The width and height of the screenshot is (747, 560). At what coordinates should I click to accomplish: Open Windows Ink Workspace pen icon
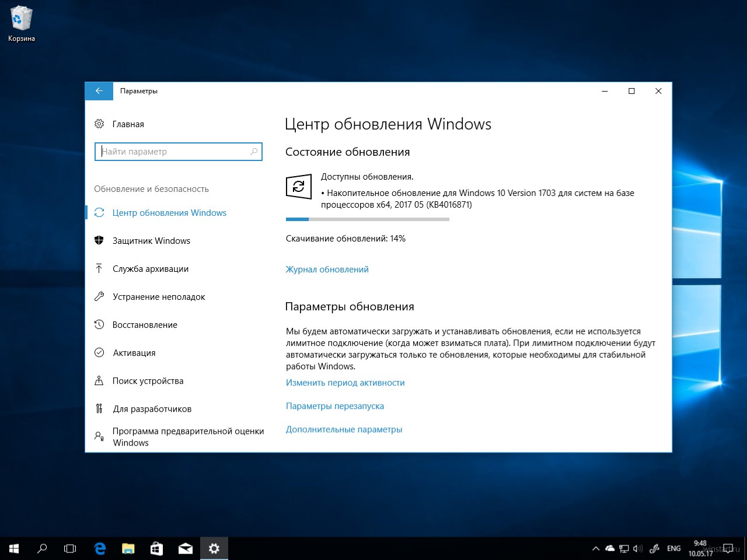tap(655, 548)
